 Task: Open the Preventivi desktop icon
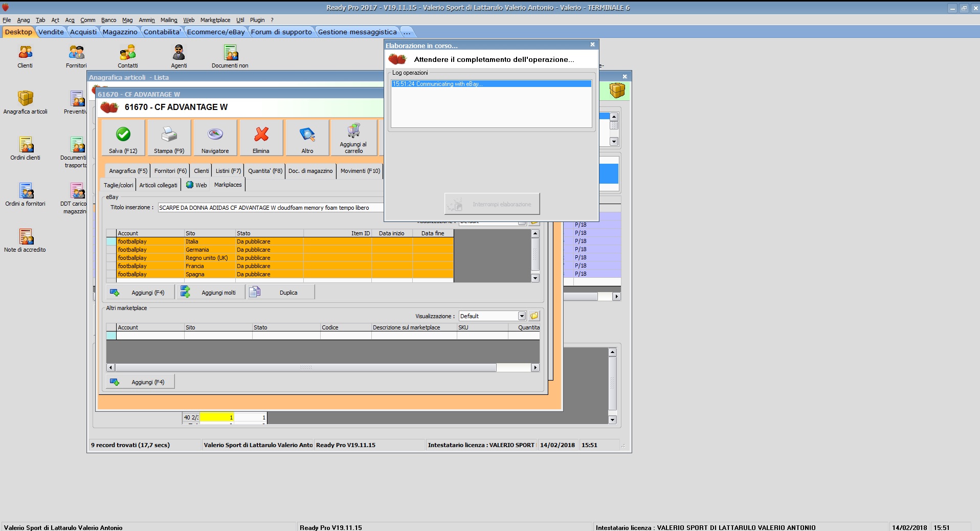(76, 102)
